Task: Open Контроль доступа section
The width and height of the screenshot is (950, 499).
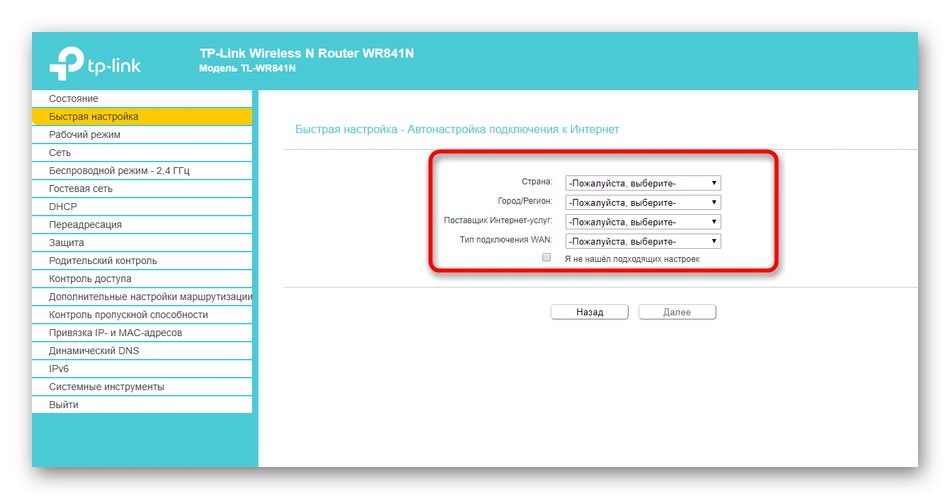Action: 142,279
